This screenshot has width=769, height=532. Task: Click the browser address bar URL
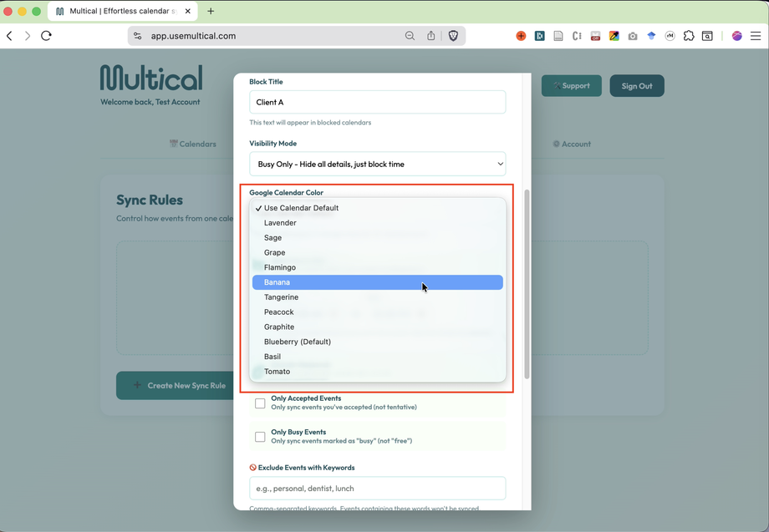pos(193,36)
